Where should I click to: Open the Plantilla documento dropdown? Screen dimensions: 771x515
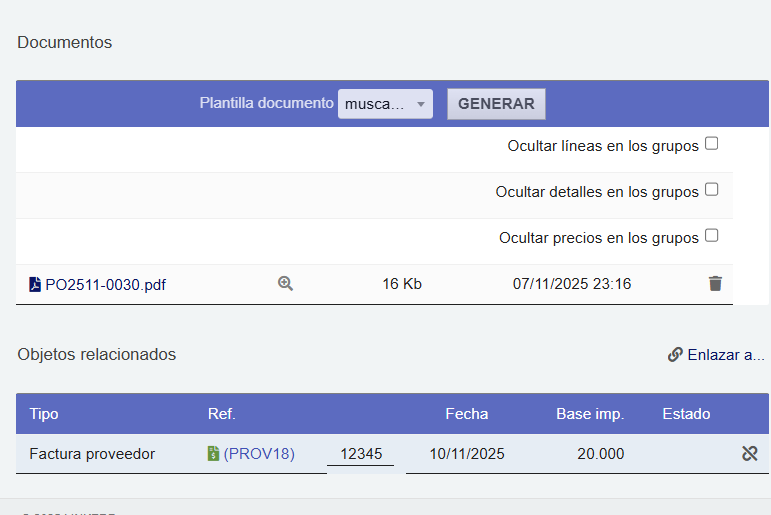coord(385,104)
